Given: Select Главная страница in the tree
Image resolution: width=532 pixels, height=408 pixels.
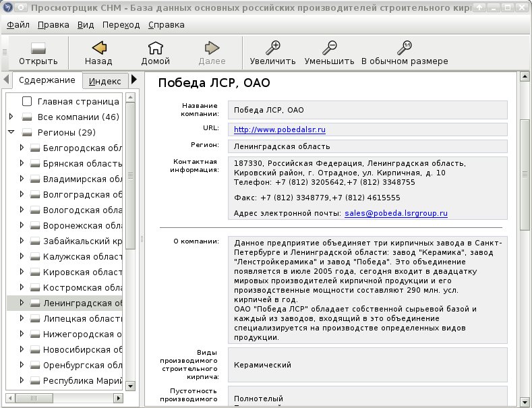Looking at the screenshot, I should (x=78, y=101).
